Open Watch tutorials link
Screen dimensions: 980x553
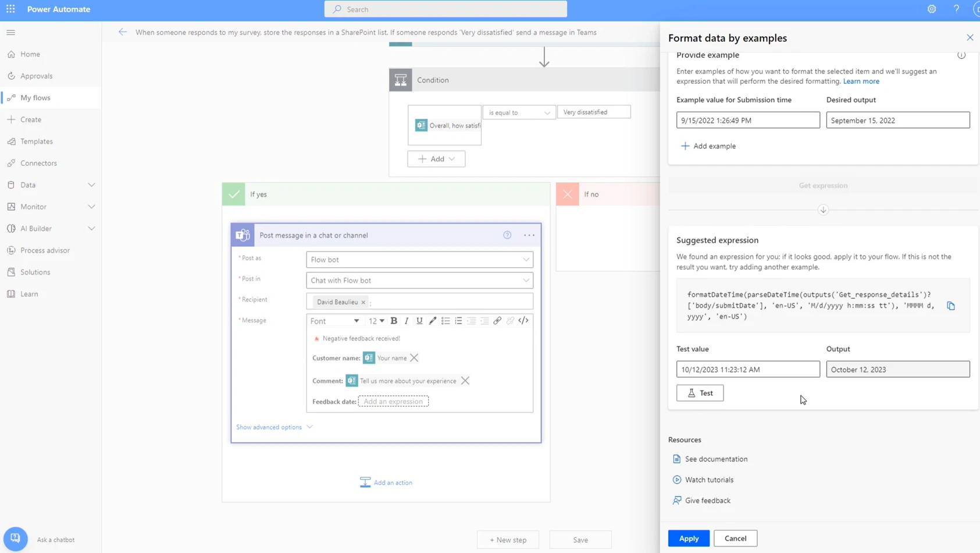pyautogui.click(x=703, y=480)
